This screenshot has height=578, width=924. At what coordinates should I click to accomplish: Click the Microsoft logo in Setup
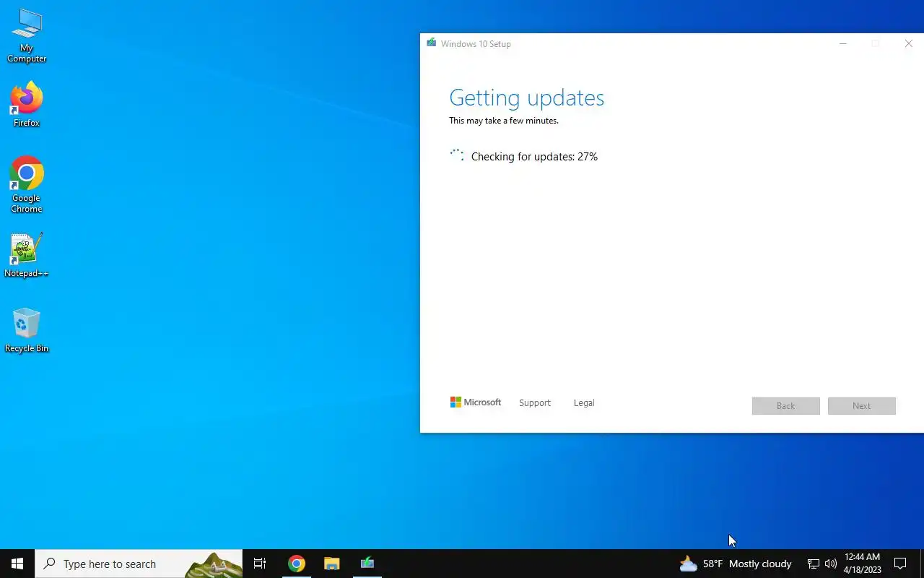476,402
